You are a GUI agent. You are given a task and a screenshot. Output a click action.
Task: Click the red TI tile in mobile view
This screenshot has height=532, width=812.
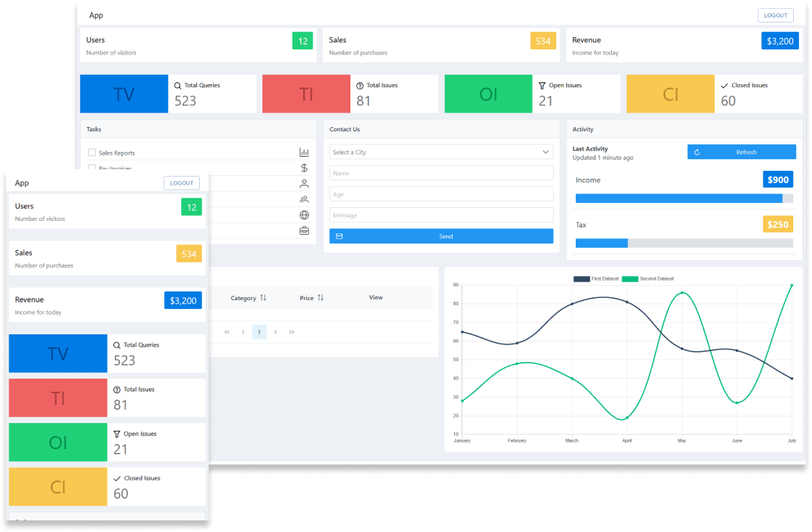(58, 398)
